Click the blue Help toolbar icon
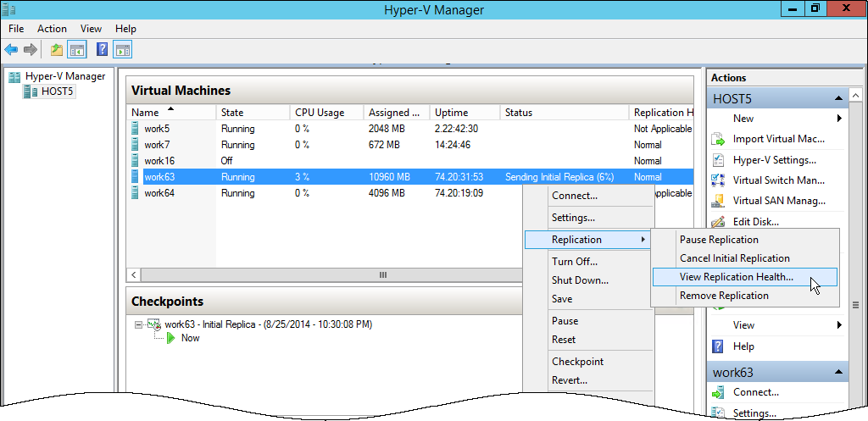 pyautogui.click(x=102, y=50)
